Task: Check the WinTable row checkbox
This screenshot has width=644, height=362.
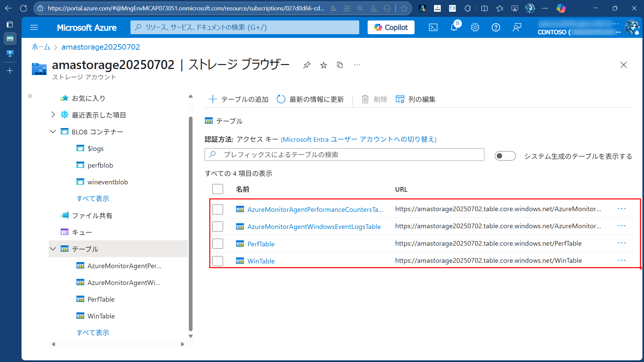Action: click(x=218, y=261)
